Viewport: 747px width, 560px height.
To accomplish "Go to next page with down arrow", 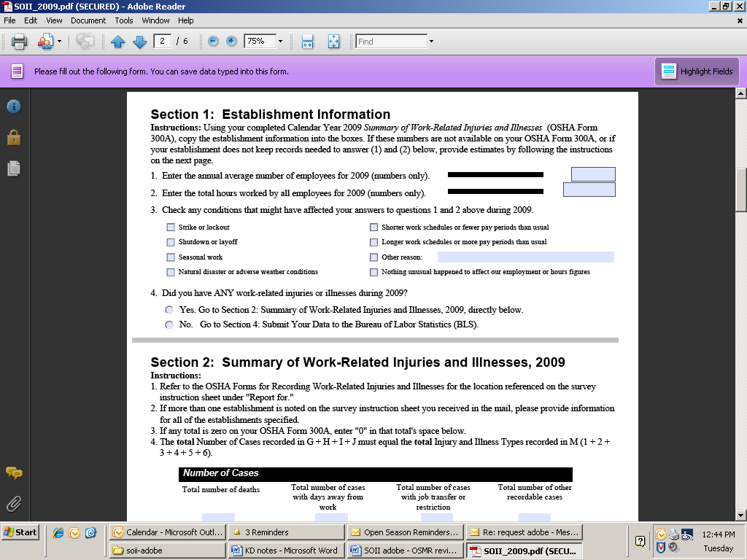I will coord(139,42).
